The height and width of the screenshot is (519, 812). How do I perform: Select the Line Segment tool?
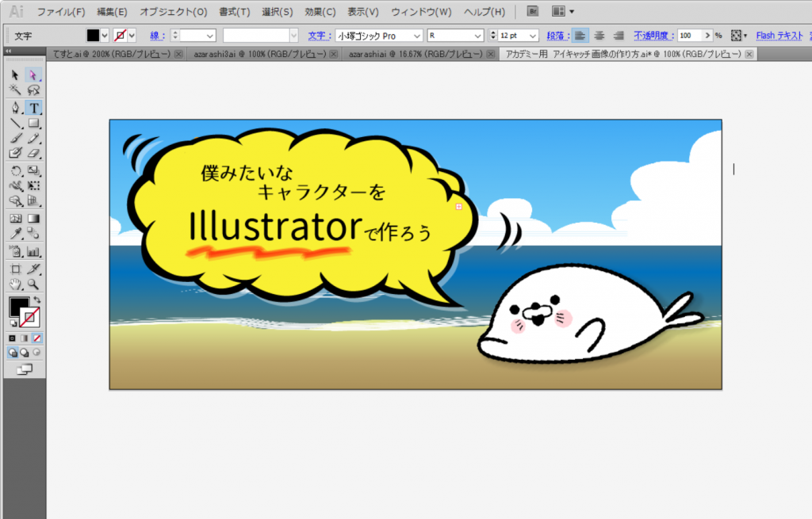tap(16, 123)
